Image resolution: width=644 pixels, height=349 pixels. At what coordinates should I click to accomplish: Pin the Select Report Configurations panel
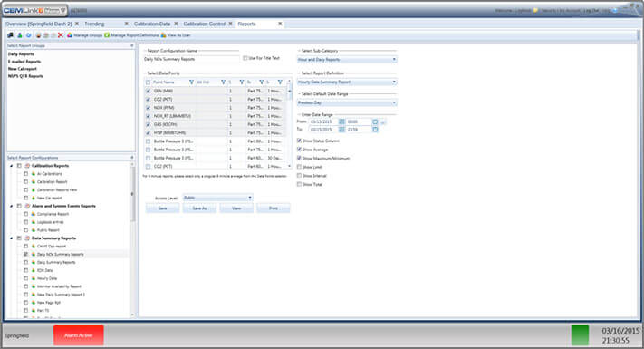pos(132,158)
